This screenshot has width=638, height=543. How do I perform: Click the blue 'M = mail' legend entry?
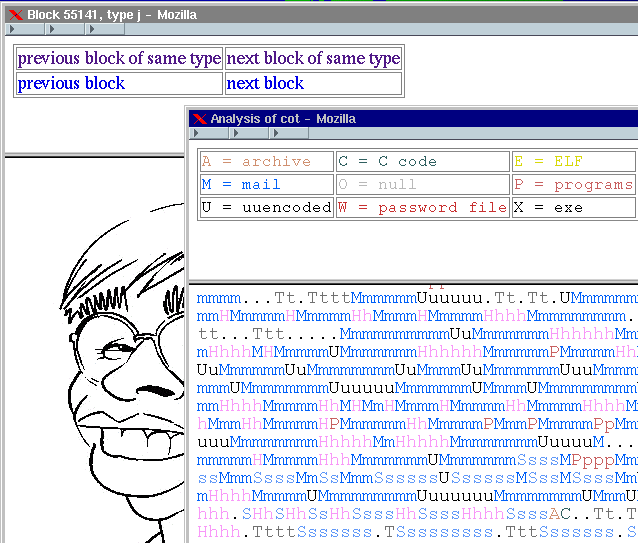click(x=241, y=184)
